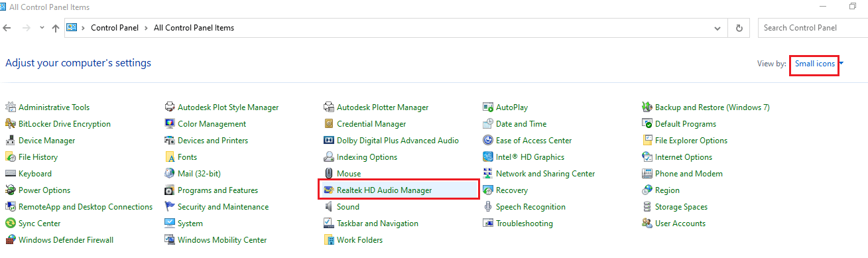Open the RemoteApp and Desktop Connections link
The image size is (868, 258).
click(86, 207)
